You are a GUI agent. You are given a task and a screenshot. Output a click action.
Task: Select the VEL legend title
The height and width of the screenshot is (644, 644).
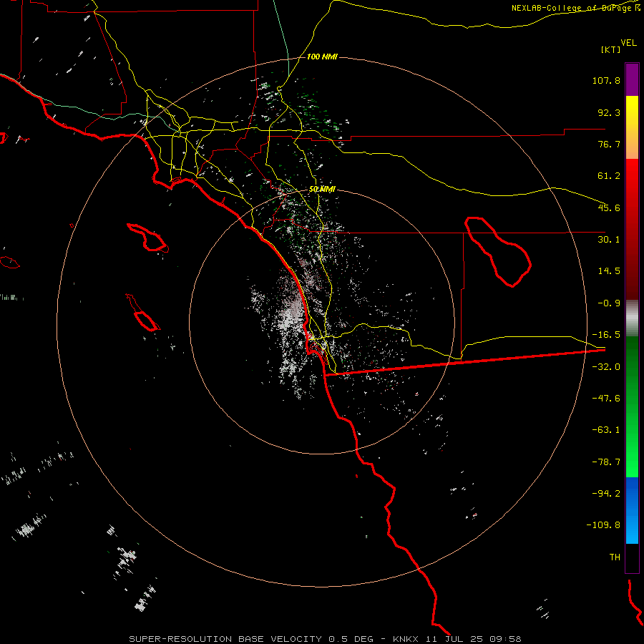(x=628, y=43)
